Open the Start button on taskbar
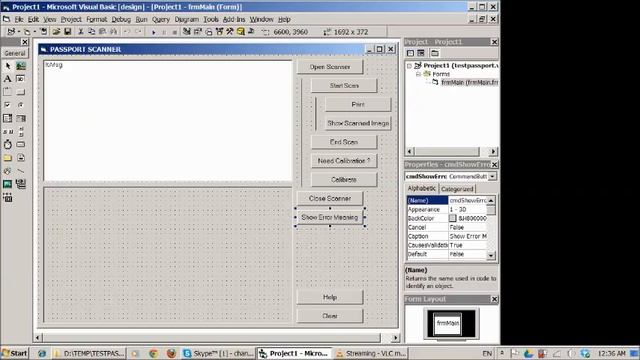Image resolution: width=640 pixels, height=360 pixels. (x=15, y=353)
